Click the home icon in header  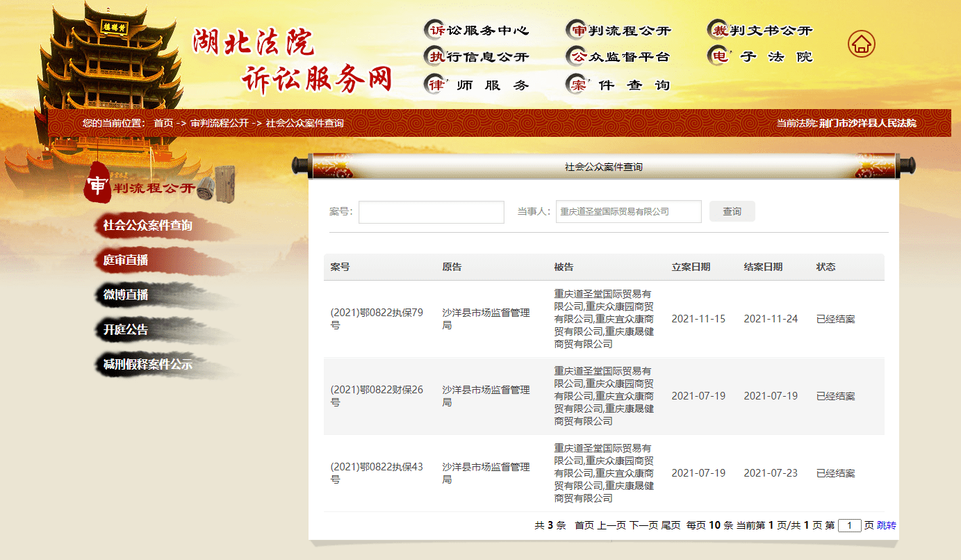coord(861,44)
